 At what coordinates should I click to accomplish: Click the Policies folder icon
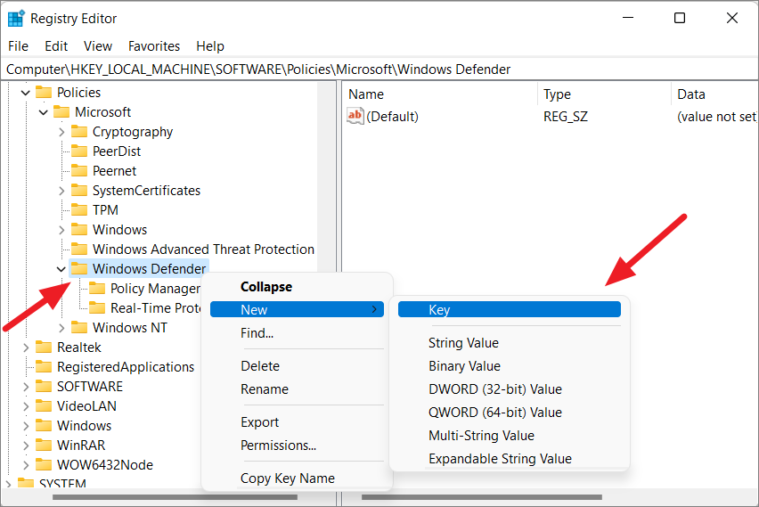point(44,92)
